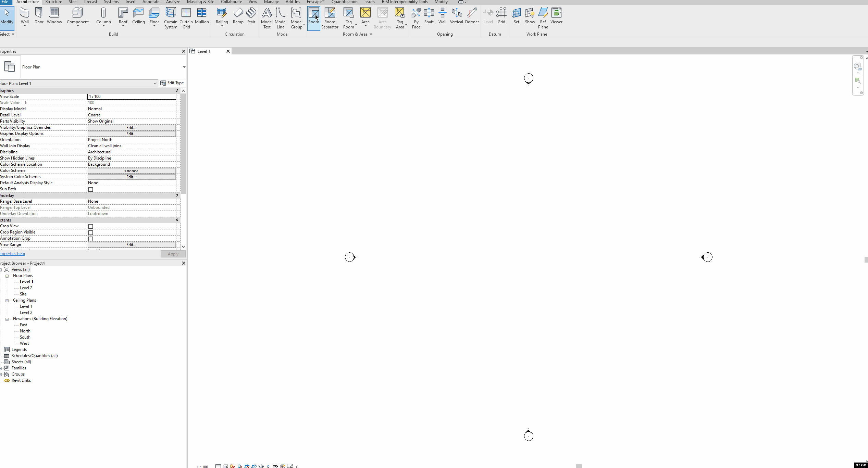Collapse the Floor Plans tree node
This screenshot has height=468, width=868.
pos(7,276)
